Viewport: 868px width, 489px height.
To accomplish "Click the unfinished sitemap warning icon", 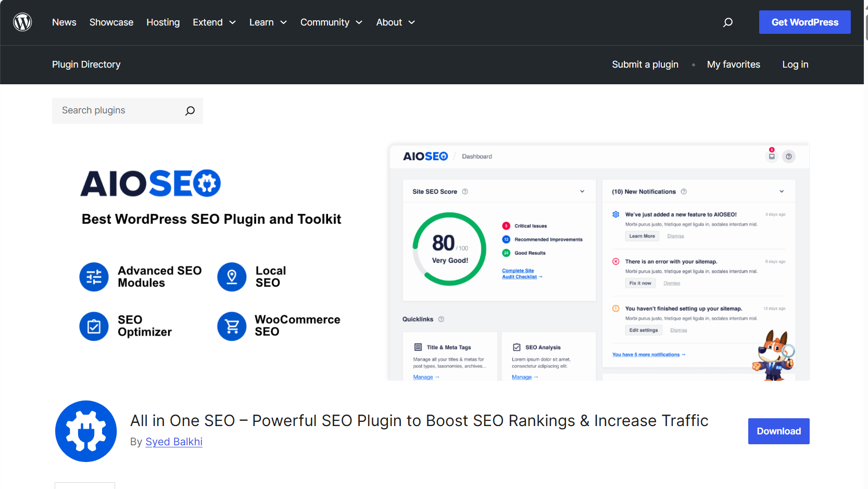I will coord(615,308).
